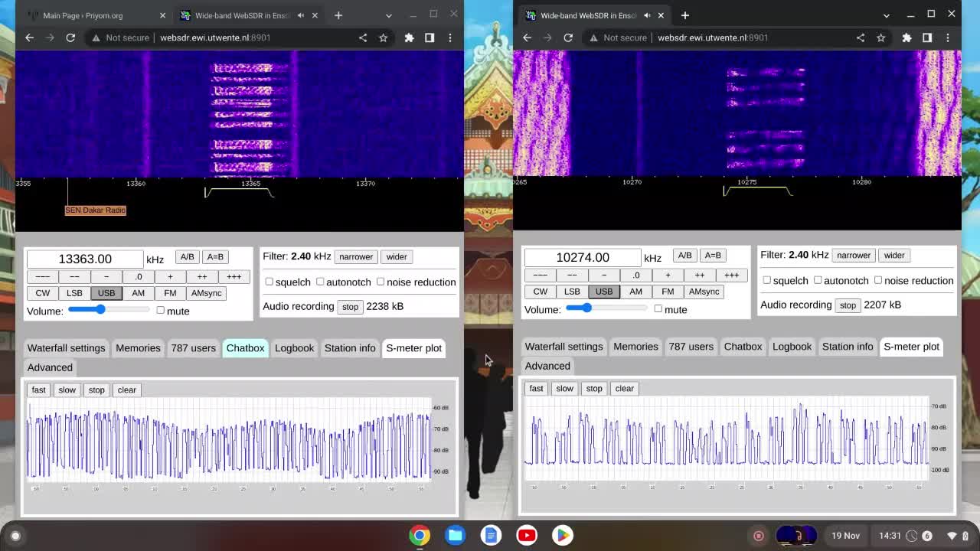Open Waterfall settings tab in left window
This screenshot has width=980, height=551.
67,348
